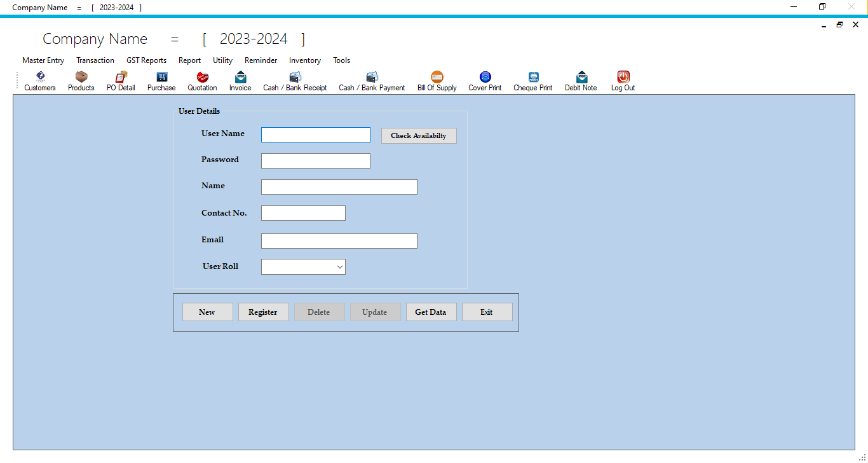
Task: Open the GST Reports menu
Action: pos(146,60)
